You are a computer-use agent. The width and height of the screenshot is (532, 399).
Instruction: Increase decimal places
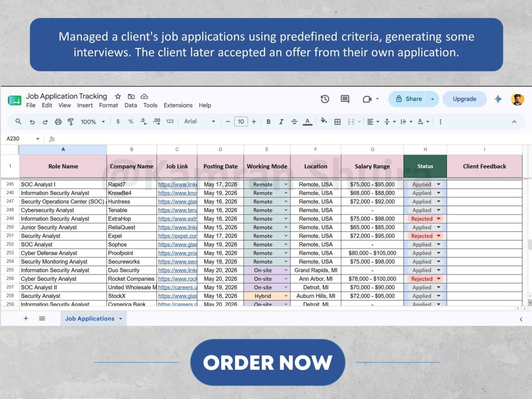[157, 121]
